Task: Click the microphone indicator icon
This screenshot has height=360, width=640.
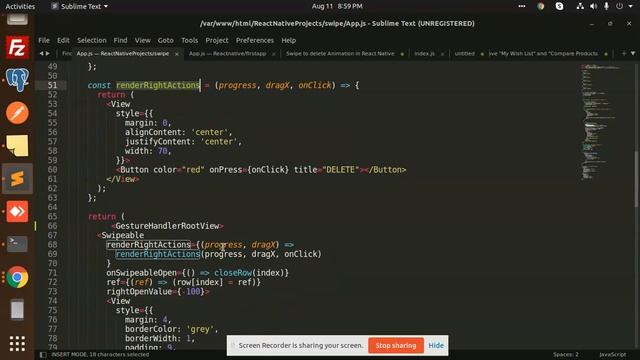Action: pyautogui.click(x=606, y=6)
